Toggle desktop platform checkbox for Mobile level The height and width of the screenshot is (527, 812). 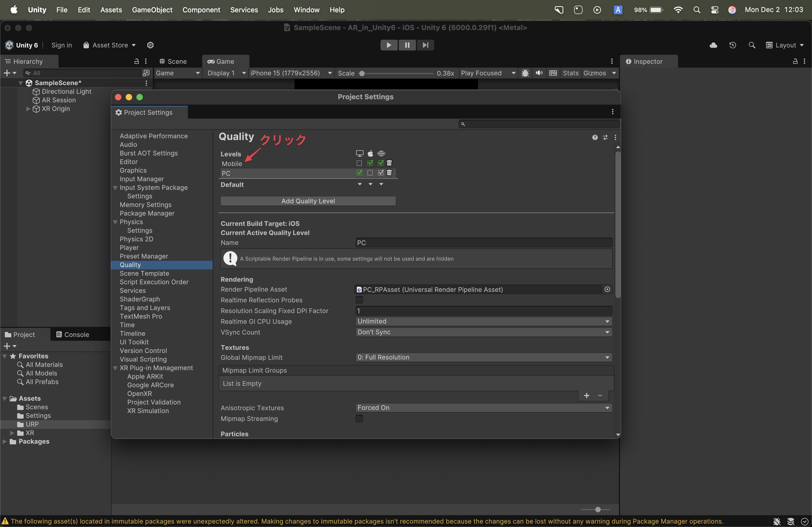359,163
